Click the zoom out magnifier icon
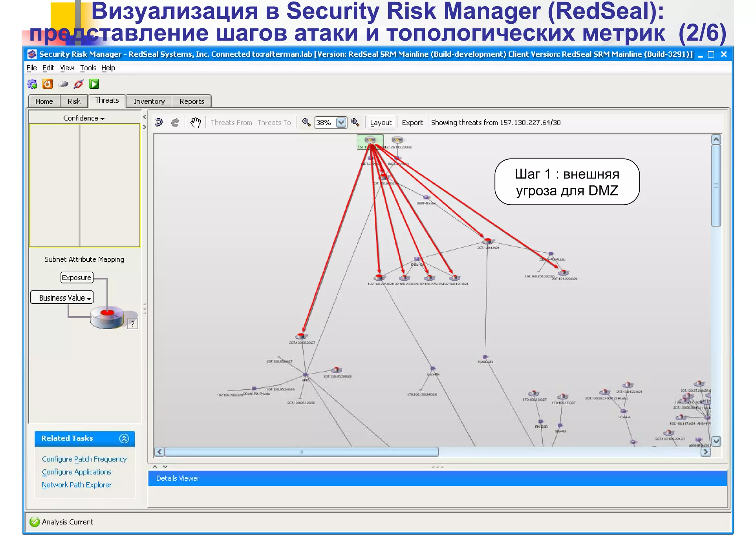The image size is (756, 535). [306, 122]
